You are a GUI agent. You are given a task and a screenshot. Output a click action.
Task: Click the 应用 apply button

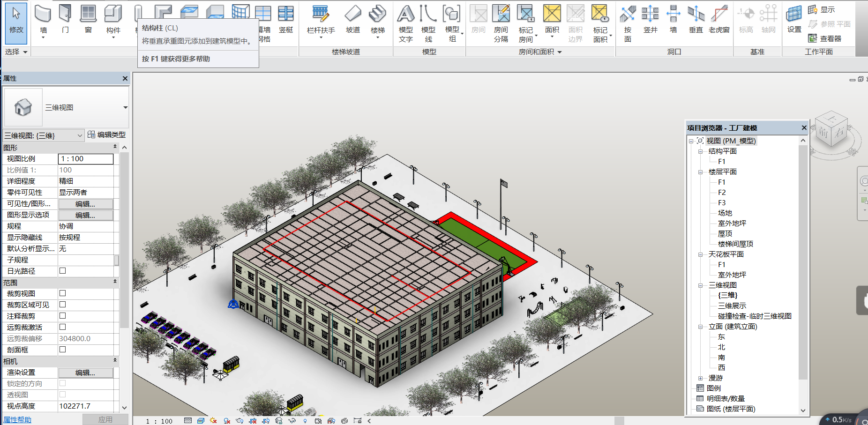click(x=105, y=420)
